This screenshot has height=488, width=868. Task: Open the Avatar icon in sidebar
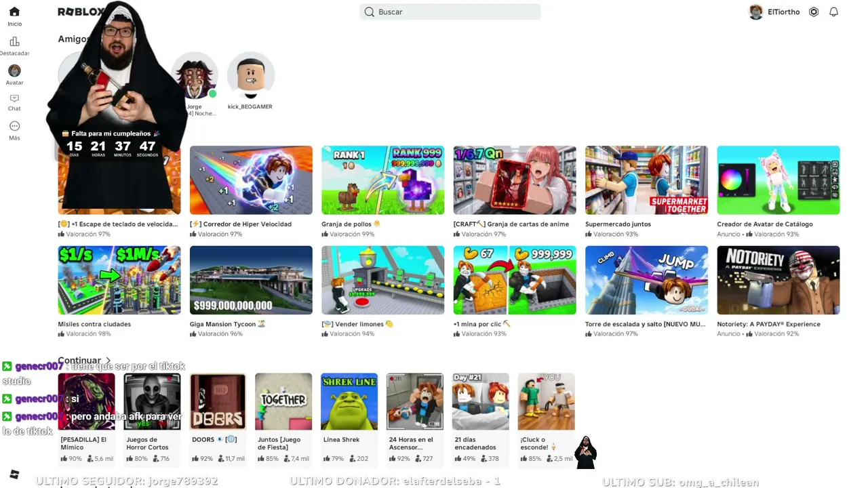[14, 70]
